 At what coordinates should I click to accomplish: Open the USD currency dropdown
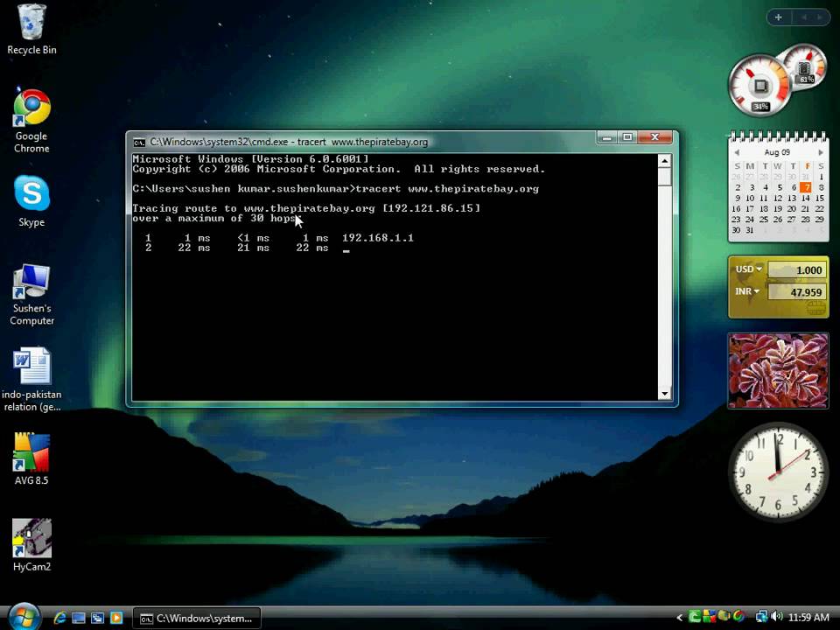coord(749,269)
